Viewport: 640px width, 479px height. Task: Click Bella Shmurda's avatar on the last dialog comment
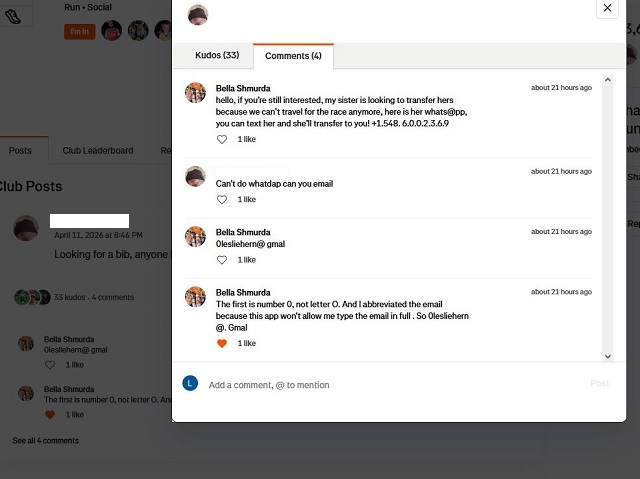pos(196,297)
